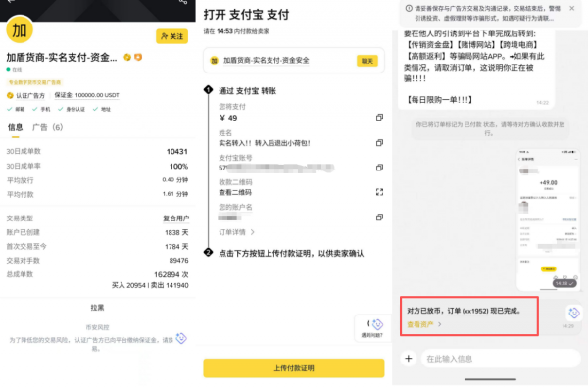
Task: Tap the 30日成单率 100% value
Action: [x=179, y=166]
